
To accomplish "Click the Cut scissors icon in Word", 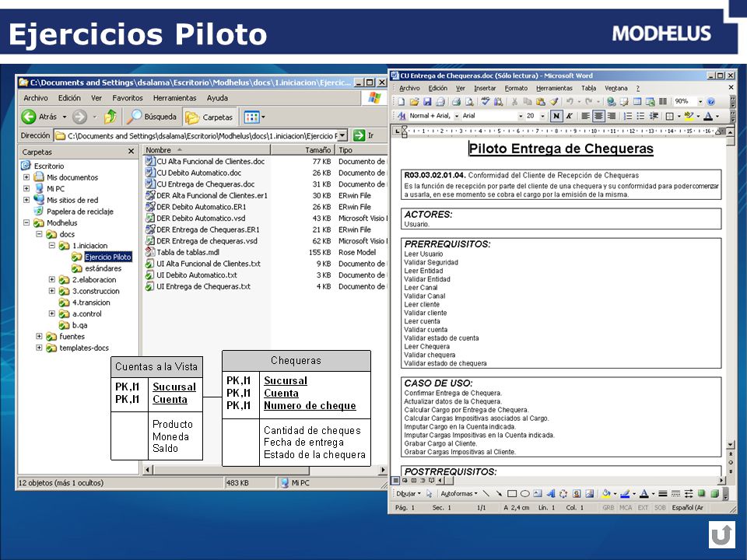I will [514, 101].
